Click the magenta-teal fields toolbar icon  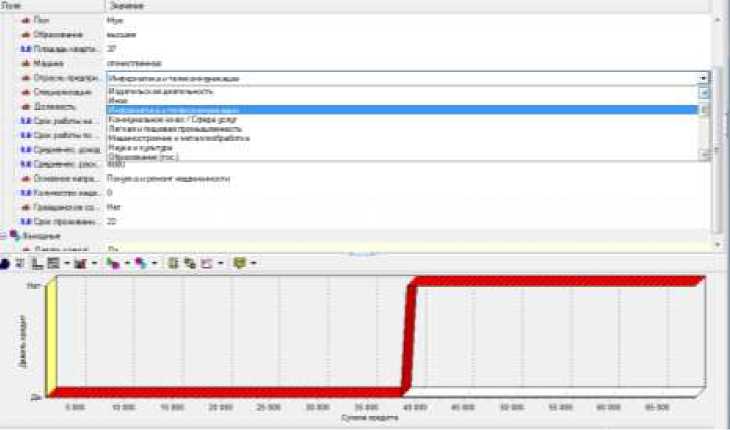(141, 263)
